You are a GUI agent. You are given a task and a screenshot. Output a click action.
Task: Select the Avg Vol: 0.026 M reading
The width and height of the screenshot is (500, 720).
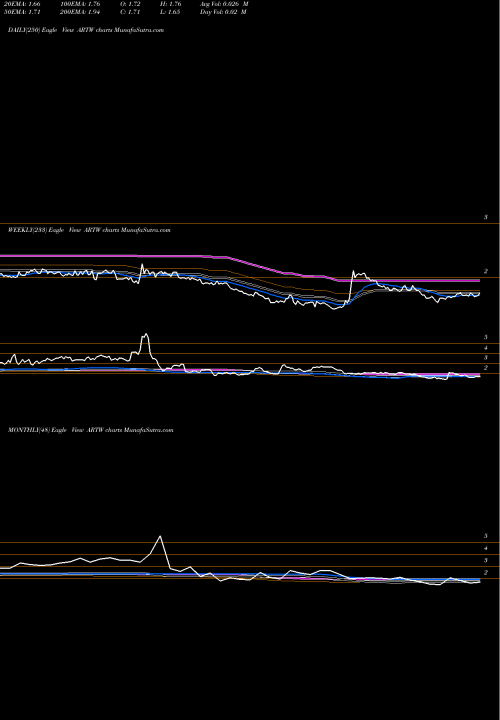tap(224, 4)
